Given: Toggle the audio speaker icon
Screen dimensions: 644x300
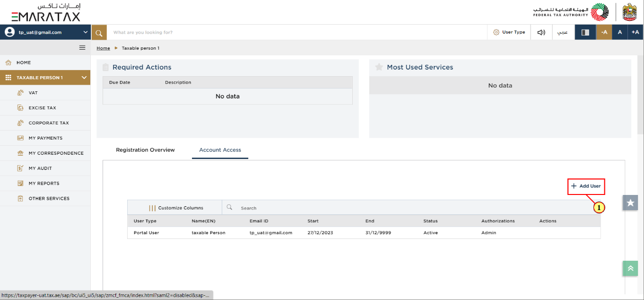Looking at the screenshot, I should click(541, 32).
